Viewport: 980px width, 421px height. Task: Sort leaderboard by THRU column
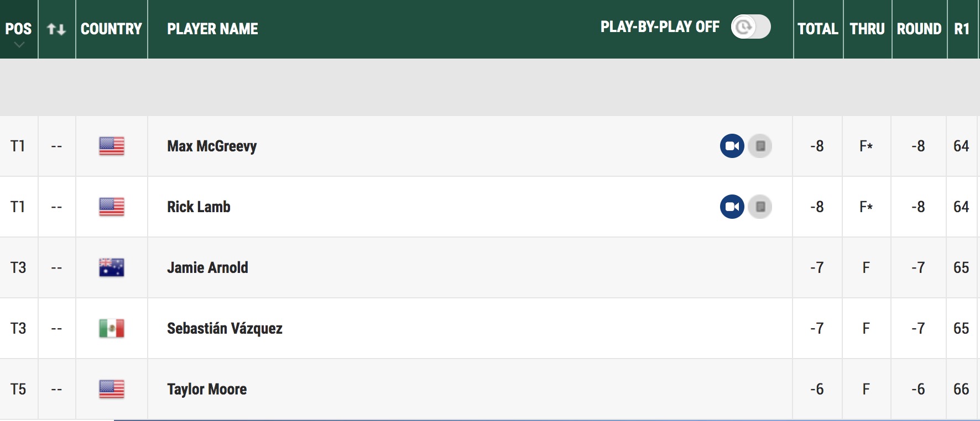coord(867,29)
